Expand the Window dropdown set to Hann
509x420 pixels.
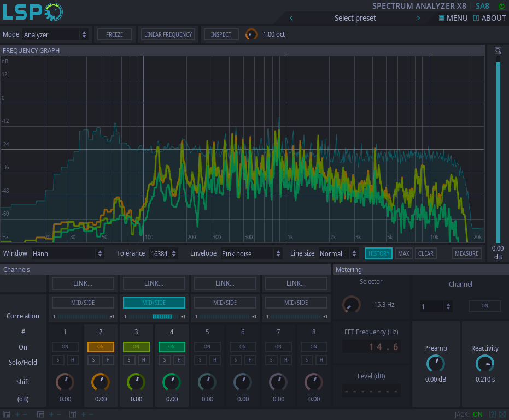pyautogui.click(x=68, y=253)
